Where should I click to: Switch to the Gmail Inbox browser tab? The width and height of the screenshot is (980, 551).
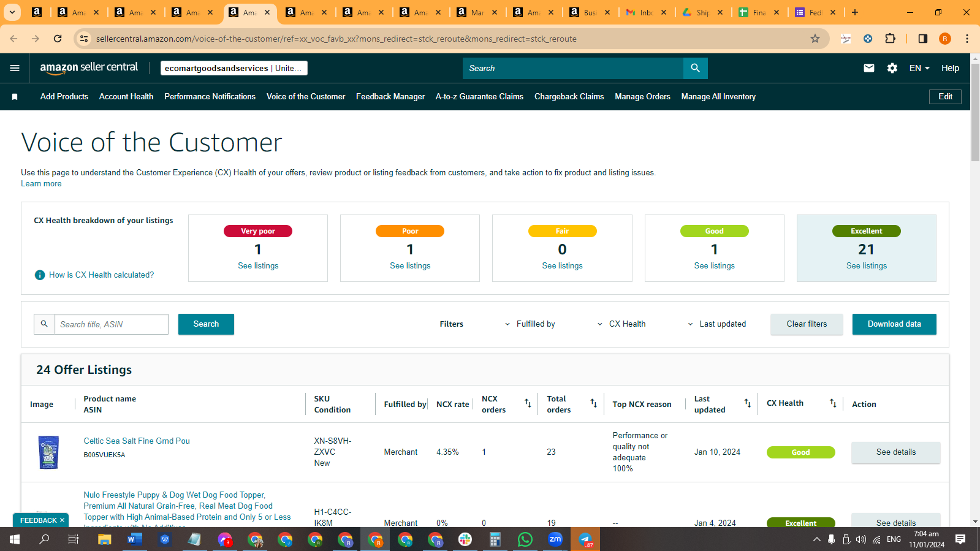click(647, 12)
